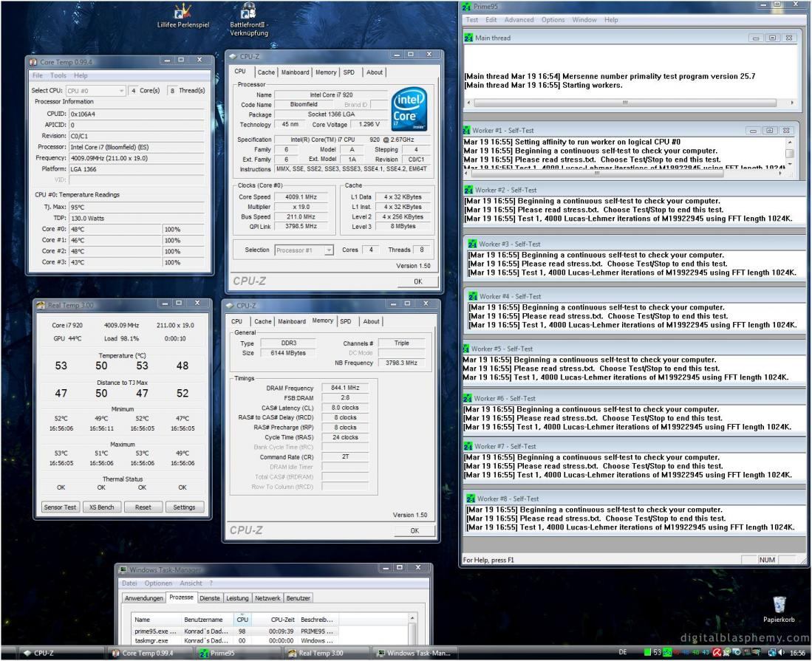The height and width of the screenshot is (661, 812).
Task: Switch to CPU-Z in the taskbar
Action: (x=61, y=653)
